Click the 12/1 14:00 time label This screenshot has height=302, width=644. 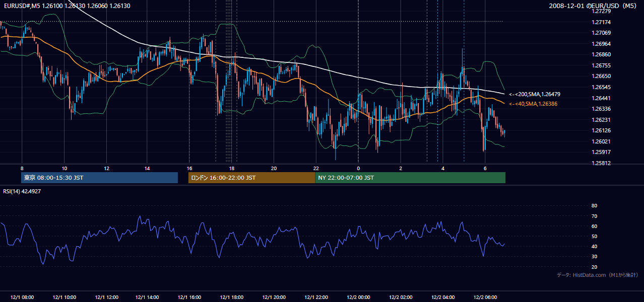[147, 297]
